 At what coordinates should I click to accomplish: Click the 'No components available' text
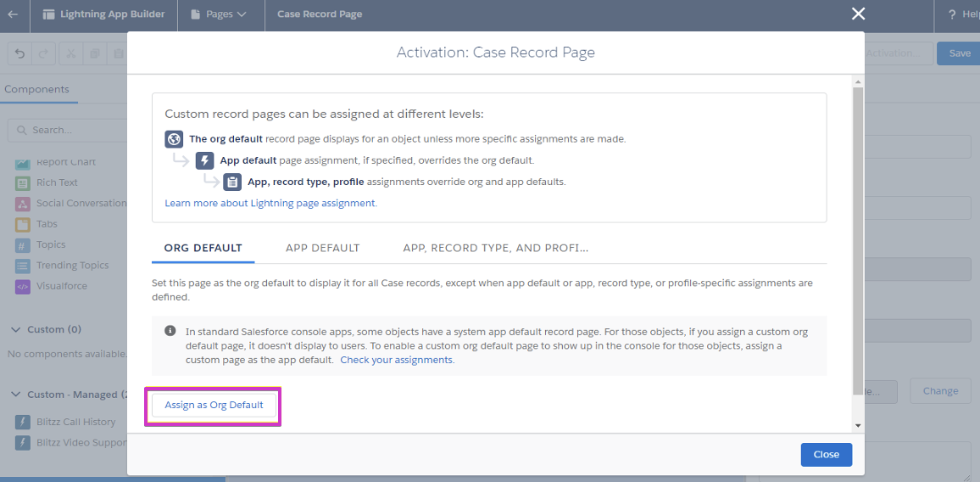(x=68, y=355)
